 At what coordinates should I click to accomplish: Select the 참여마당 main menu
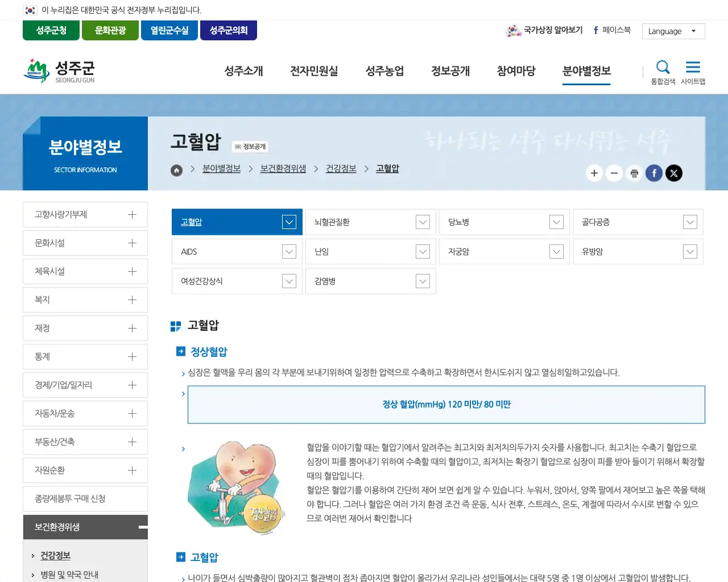(516, 71)
